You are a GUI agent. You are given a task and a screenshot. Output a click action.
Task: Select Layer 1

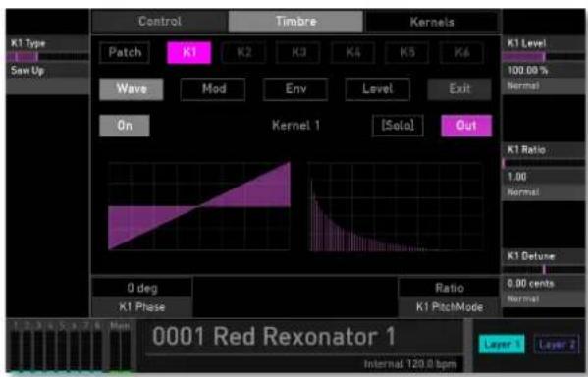coord(502,344)
